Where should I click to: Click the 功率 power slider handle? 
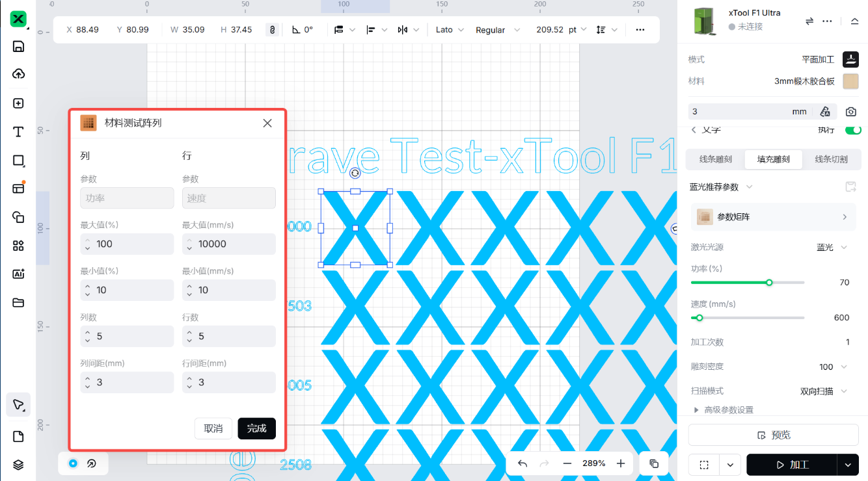click(769, 283)
